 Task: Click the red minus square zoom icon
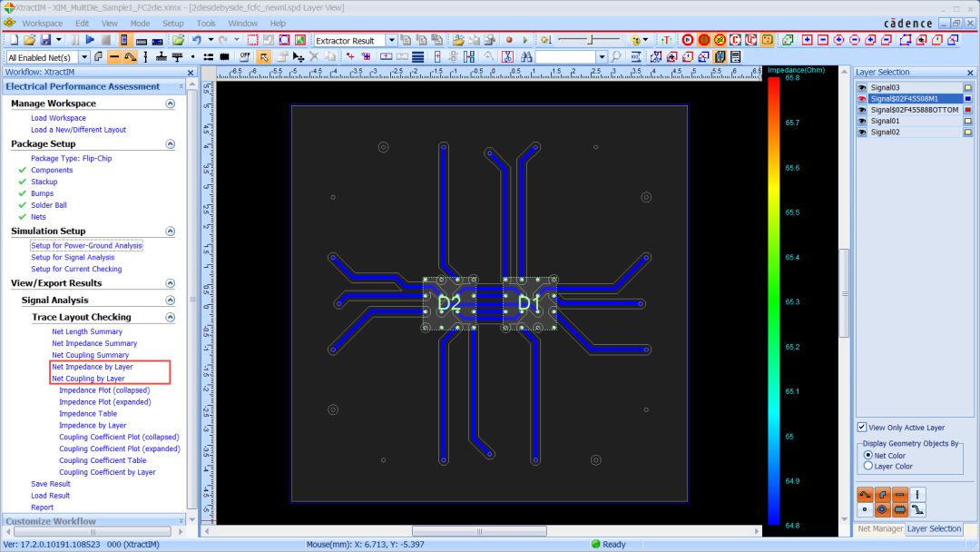coord(823,40)
